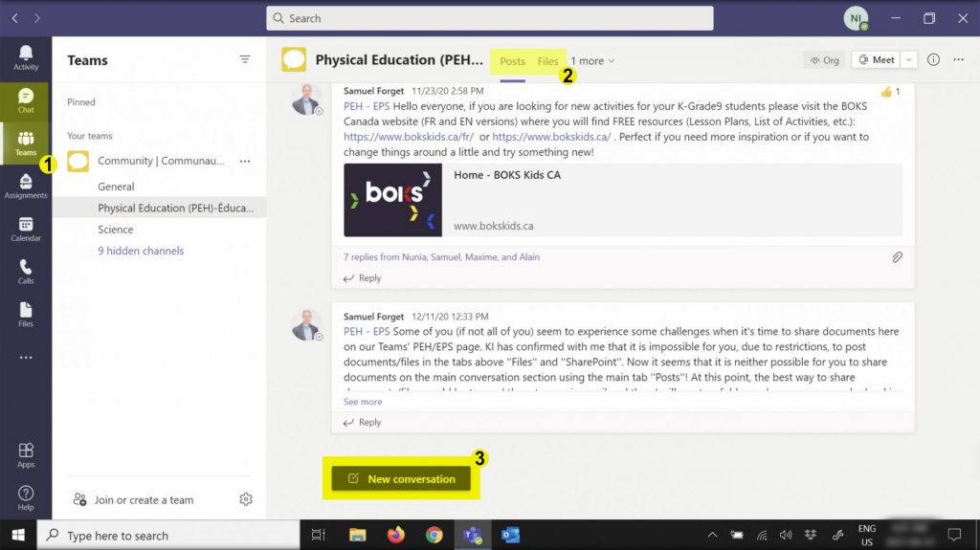The image size is (980, 550).
Task: Open the Calls icon
Action: click(26, 272)
